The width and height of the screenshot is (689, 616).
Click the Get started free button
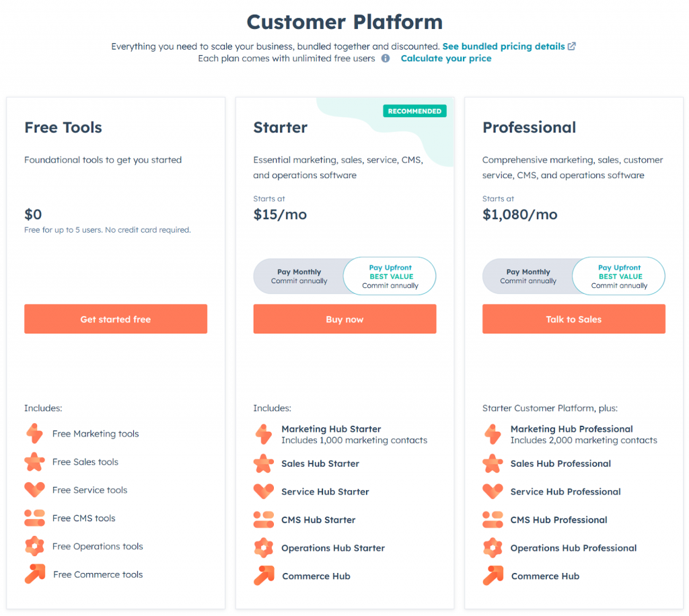point(115,319)
